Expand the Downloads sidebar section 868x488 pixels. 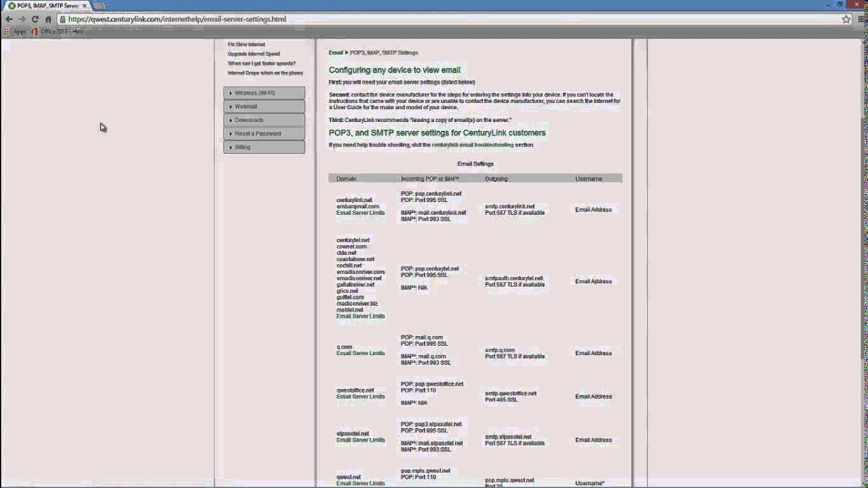click(x=264, y=120)
